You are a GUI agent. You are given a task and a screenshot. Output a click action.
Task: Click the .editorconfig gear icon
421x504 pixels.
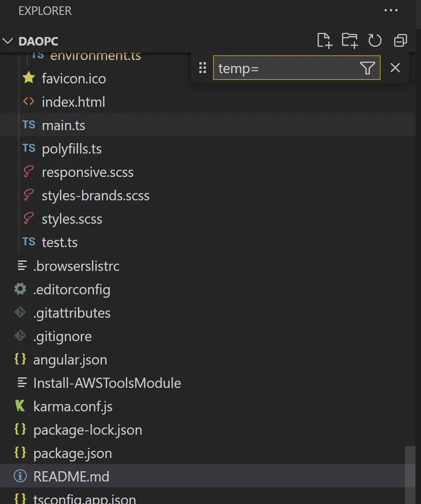pos(20,289)
